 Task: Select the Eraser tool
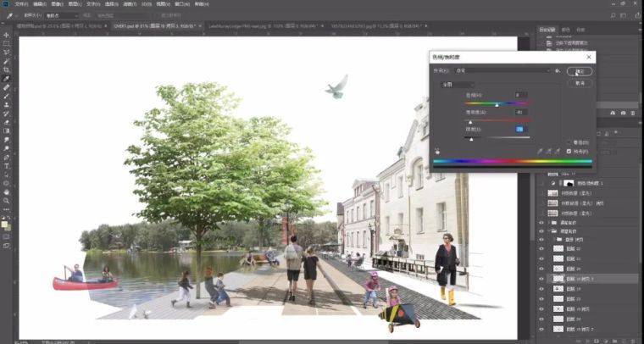pyautogui.click(x=6, y=122)
